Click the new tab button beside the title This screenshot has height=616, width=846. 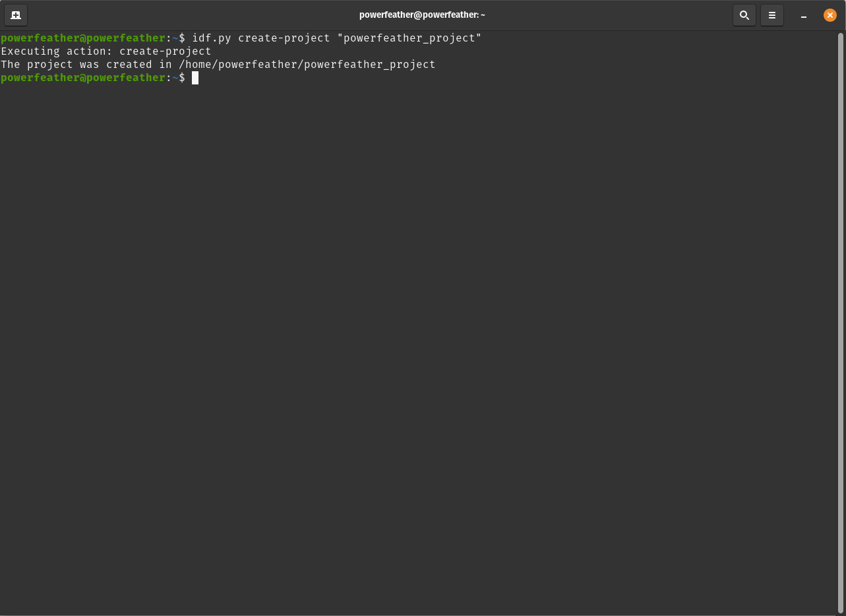[15, 15]
